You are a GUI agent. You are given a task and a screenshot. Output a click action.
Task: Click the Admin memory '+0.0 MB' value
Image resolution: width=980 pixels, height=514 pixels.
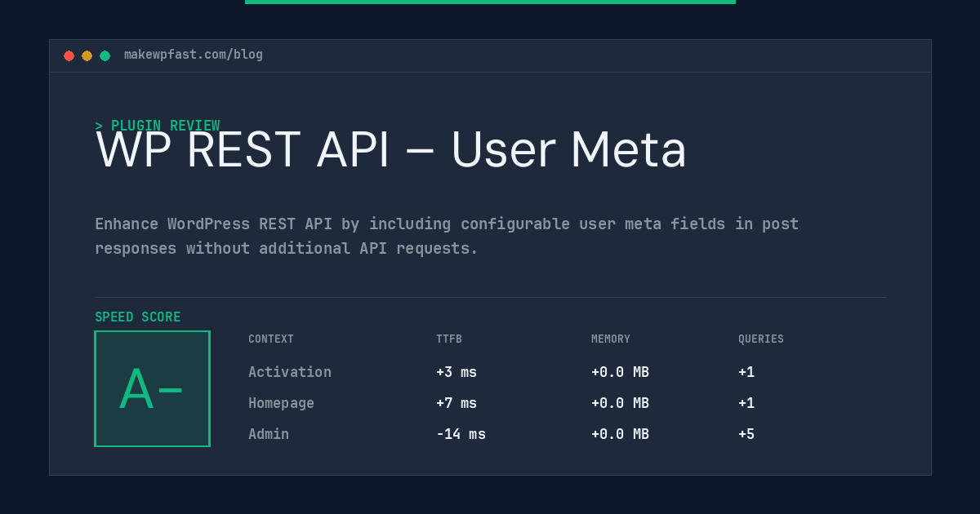coord(620,434)
